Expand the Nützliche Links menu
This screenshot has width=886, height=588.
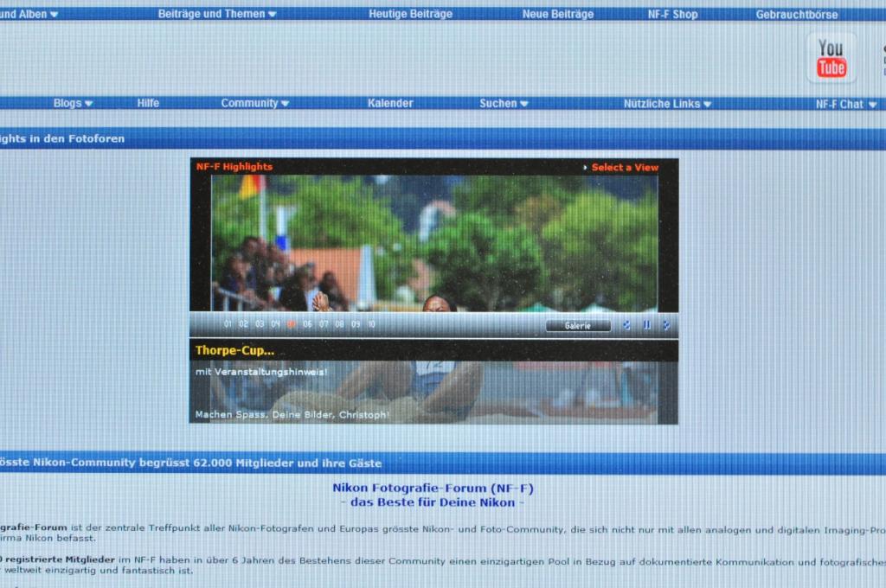(x=667, y=104)
